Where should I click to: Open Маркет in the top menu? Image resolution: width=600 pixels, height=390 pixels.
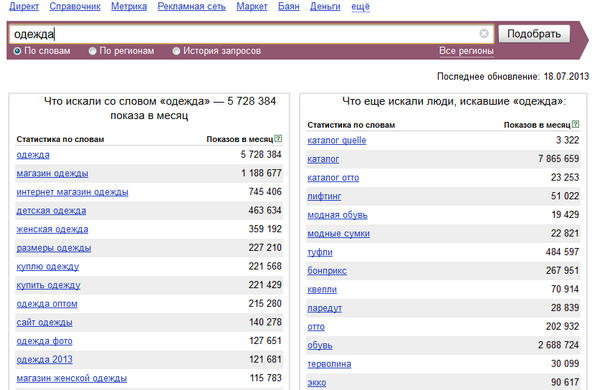(x=252, y=7)
